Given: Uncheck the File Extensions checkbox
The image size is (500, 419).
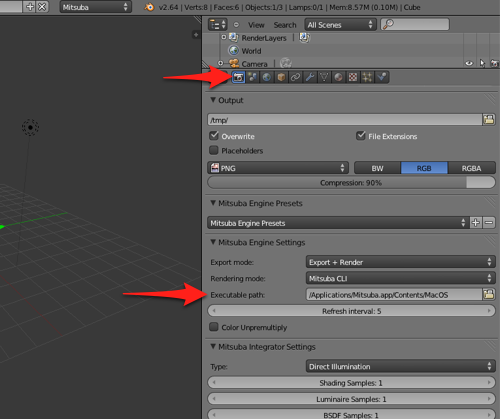Looking at the screenshot, I should click(x=361, y=136).
